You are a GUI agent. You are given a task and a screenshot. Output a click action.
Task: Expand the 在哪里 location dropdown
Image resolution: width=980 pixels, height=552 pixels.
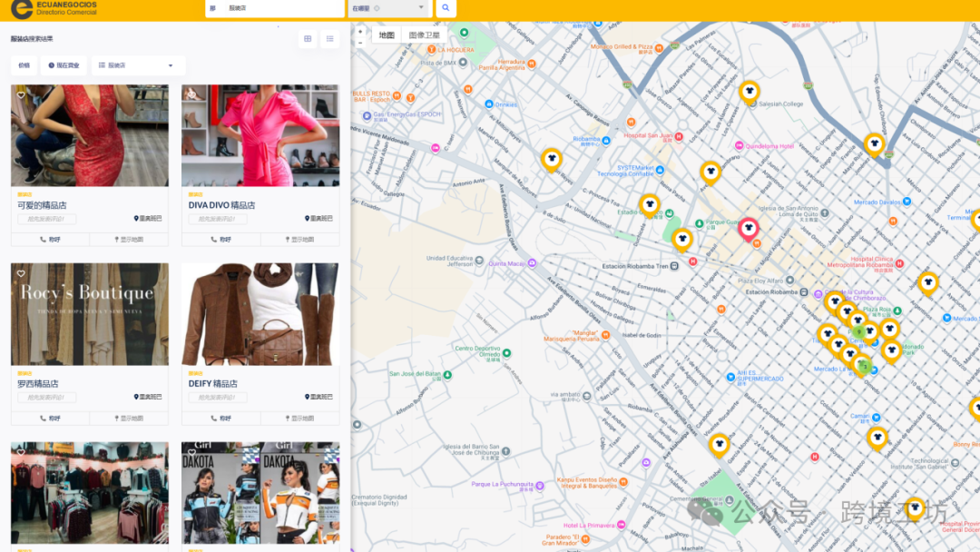(x=387, y=8)
